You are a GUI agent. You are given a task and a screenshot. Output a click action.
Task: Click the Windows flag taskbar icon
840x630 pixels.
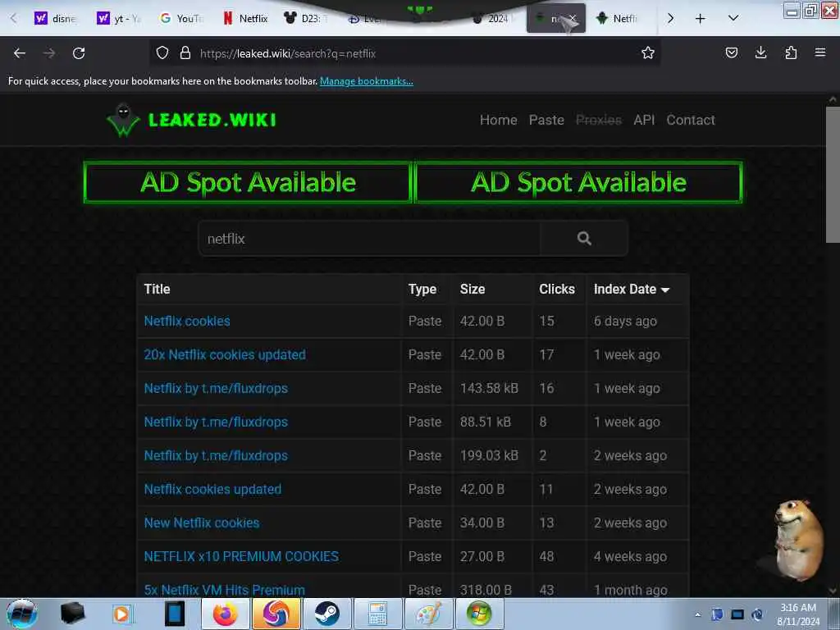point(479,614)
